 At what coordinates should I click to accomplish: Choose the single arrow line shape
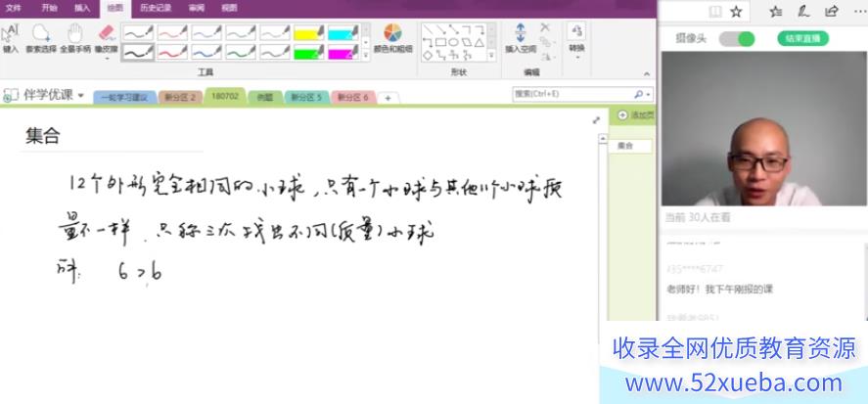pos(440,29)
